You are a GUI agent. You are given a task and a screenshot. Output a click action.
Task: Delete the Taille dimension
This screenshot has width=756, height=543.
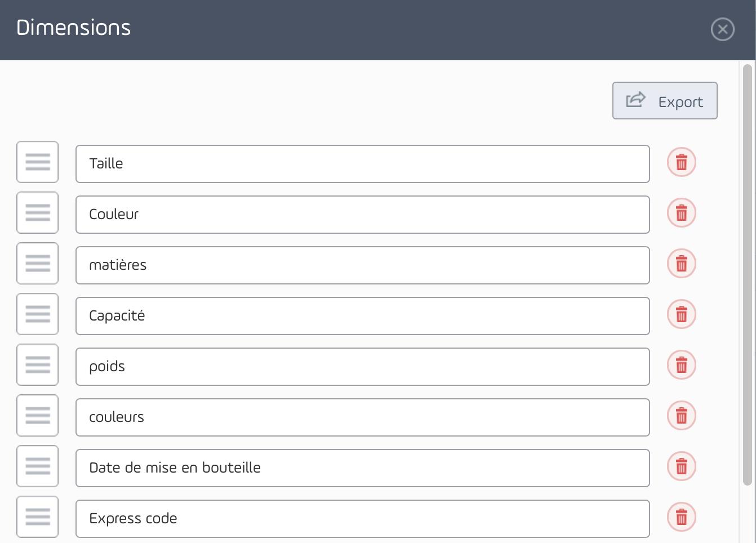682,162
